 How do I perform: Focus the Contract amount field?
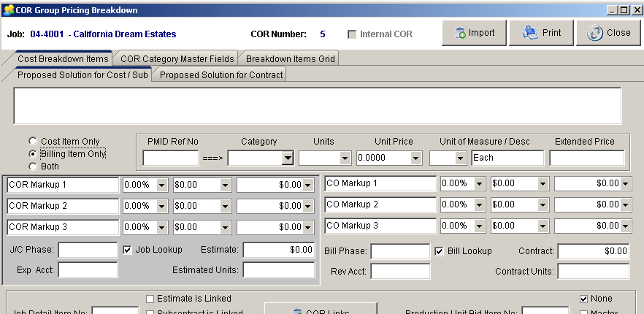[x=594, y=251]
